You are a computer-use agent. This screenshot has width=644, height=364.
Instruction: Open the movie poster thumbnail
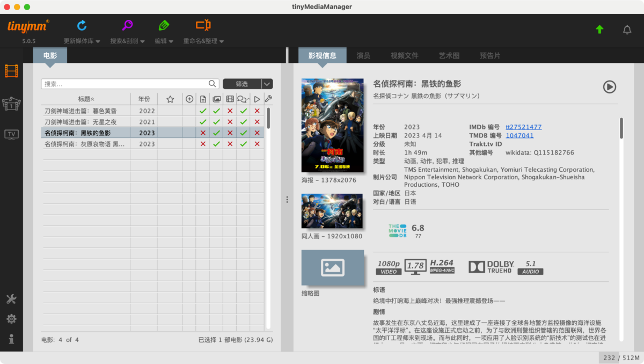click(333, 125)
